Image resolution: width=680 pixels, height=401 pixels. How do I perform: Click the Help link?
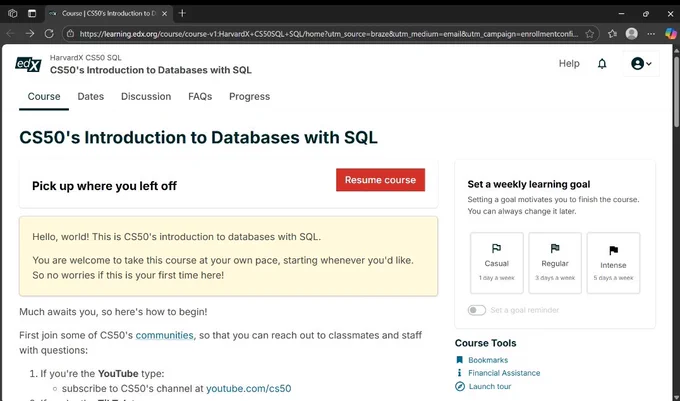point(569,64)
